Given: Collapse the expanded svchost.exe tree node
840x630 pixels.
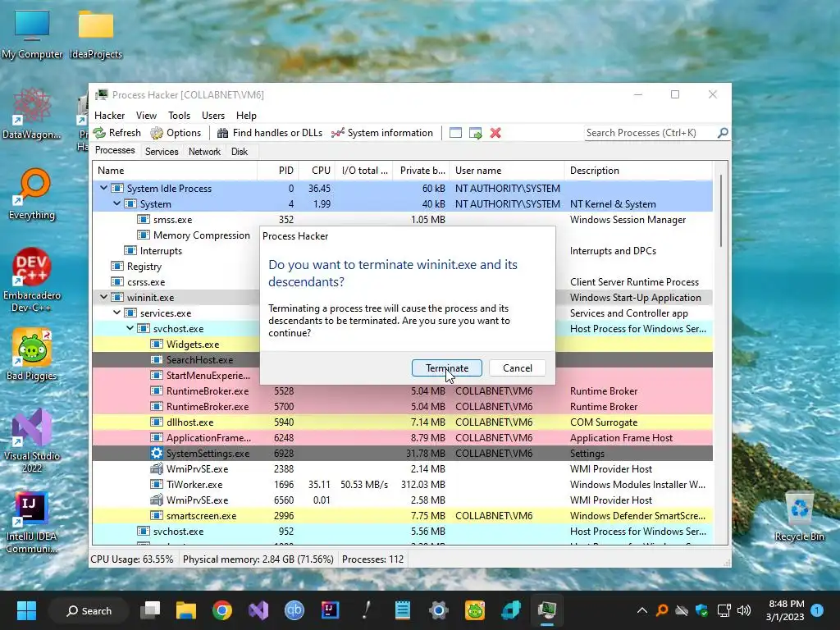Looking at the screenshot, I should click(x=130, y=328).
